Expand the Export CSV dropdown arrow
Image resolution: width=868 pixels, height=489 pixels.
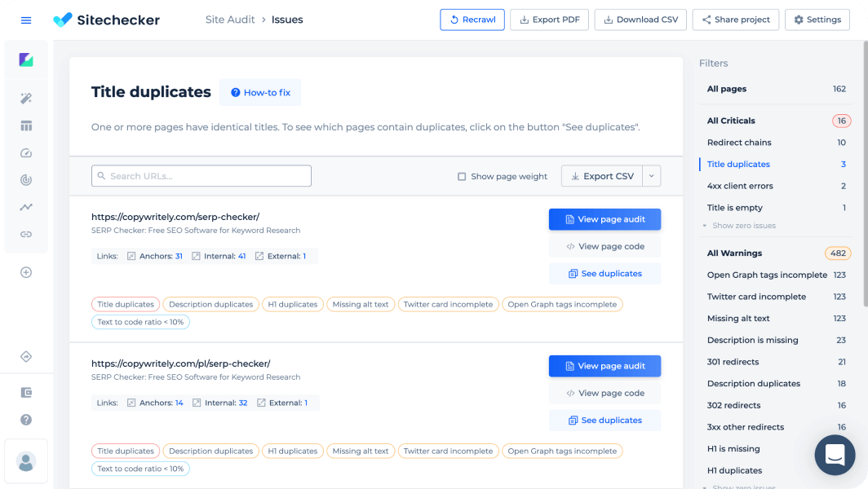[x=652, y=176]
